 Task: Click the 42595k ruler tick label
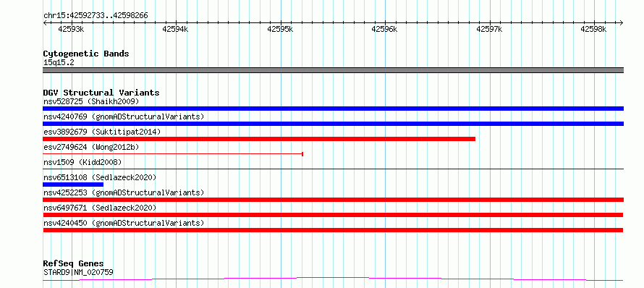click(x=281, y=29)
